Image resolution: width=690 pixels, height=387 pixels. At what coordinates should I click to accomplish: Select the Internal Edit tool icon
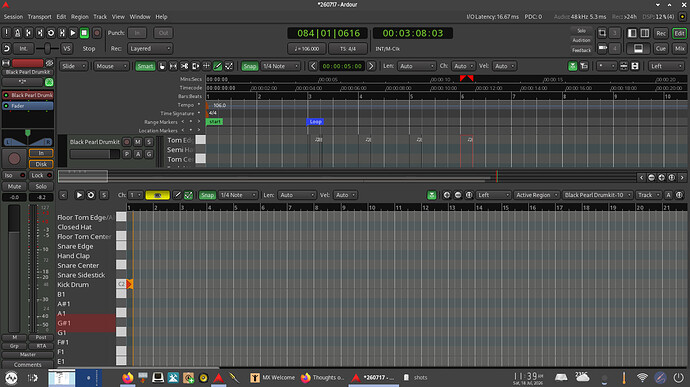(229, 66)
